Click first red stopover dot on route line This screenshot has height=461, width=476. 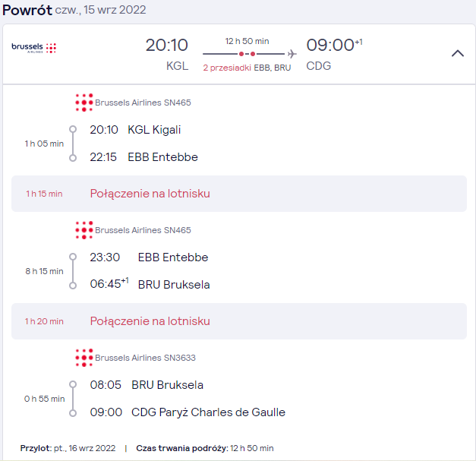pyautogui.click(x=241, y=54)
